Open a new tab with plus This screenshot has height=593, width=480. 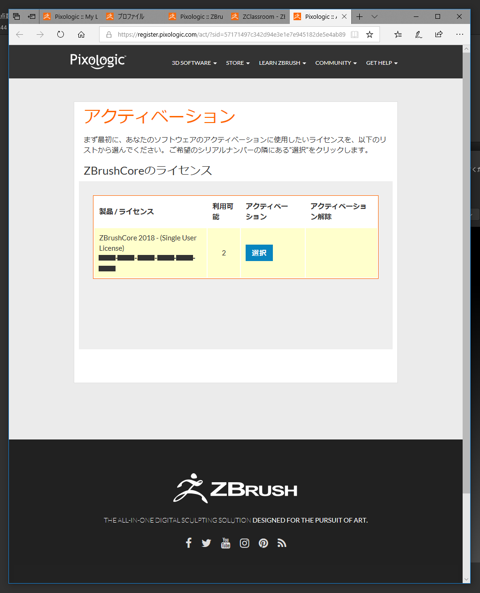359,17
